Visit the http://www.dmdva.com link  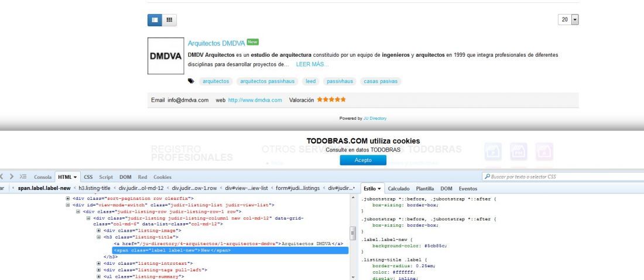(x=255, y=100)
